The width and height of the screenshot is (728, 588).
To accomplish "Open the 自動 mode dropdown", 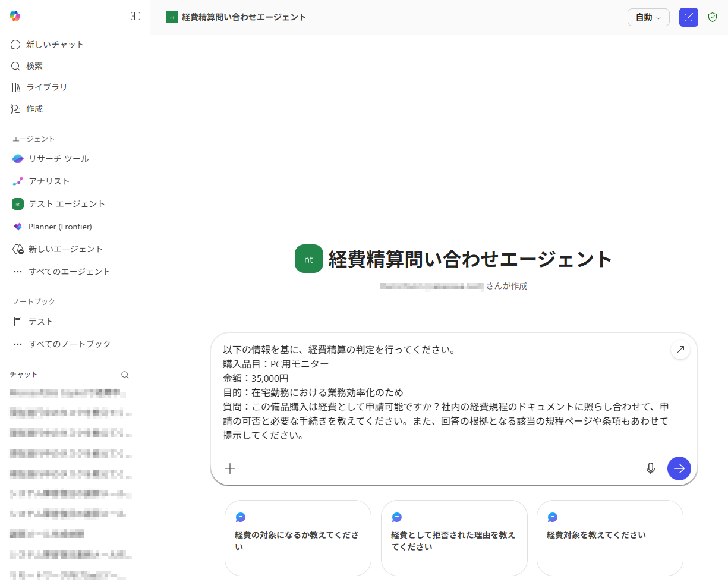I will click(648, 17).
